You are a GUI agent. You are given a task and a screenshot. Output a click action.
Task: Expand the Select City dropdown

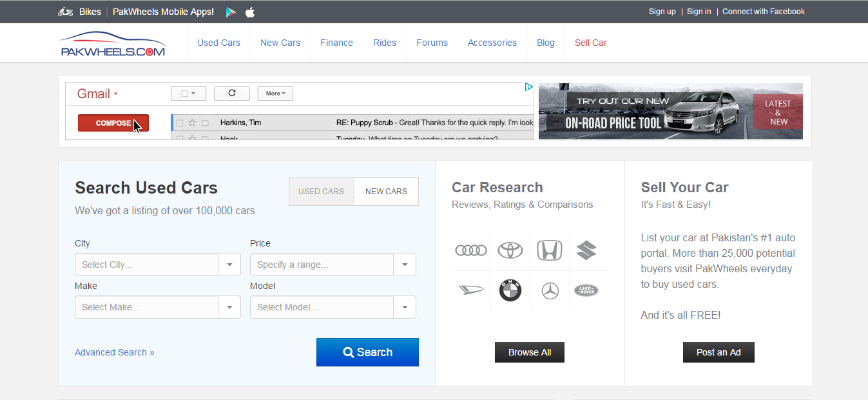(x=158, y=265)
